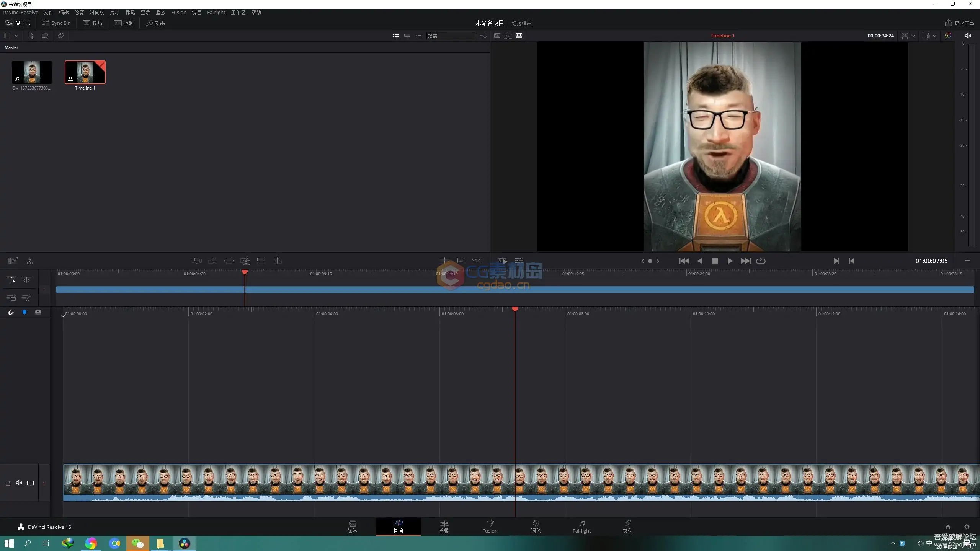The width and height of the screenshot is (980, 551).
Task: Click previous jog arrow left chevron
Action: pos(642,261)
